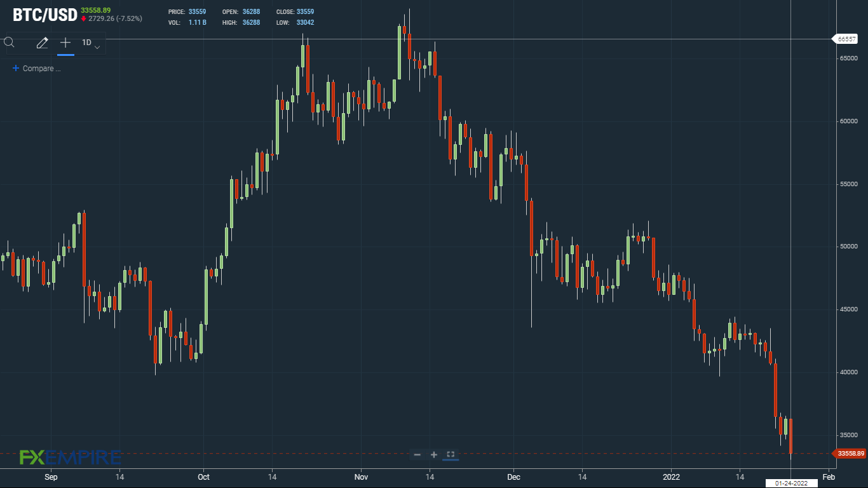Screen dimensions: 868x488
Task: Click the HIGH value 36288
Action: pos(251,23)
